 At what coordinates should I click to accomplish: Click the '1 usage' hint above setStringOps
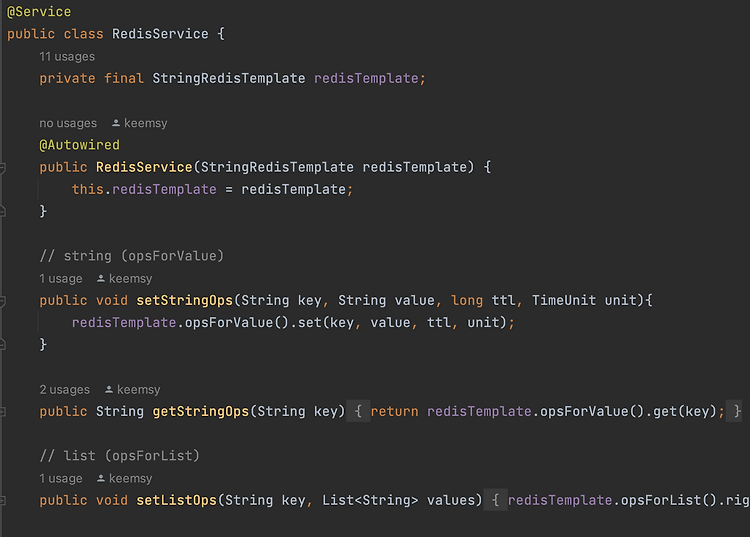click(61, 278)
